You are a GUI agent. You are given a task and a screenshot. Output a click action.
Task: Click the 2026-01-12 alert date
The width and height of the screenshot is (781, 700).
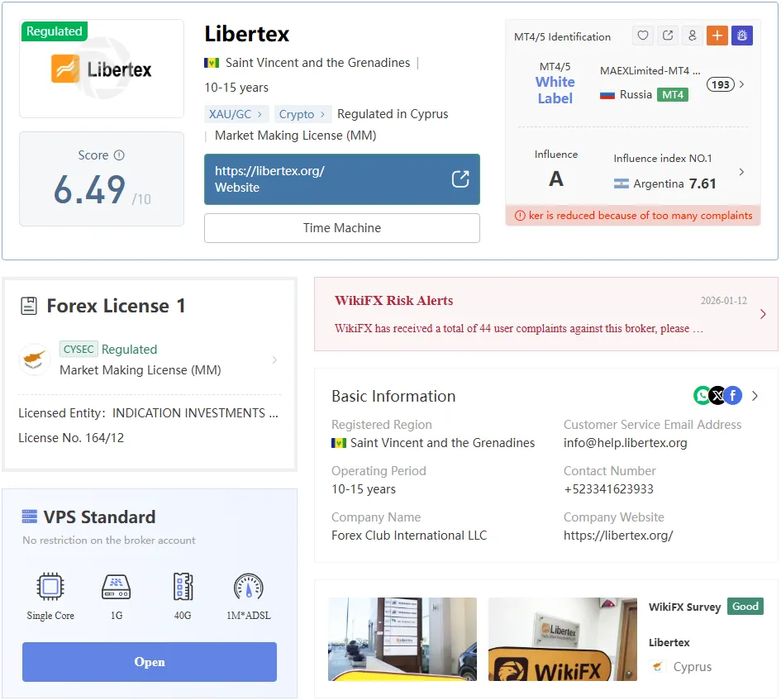pyautogui.click(x=724, y=301)
